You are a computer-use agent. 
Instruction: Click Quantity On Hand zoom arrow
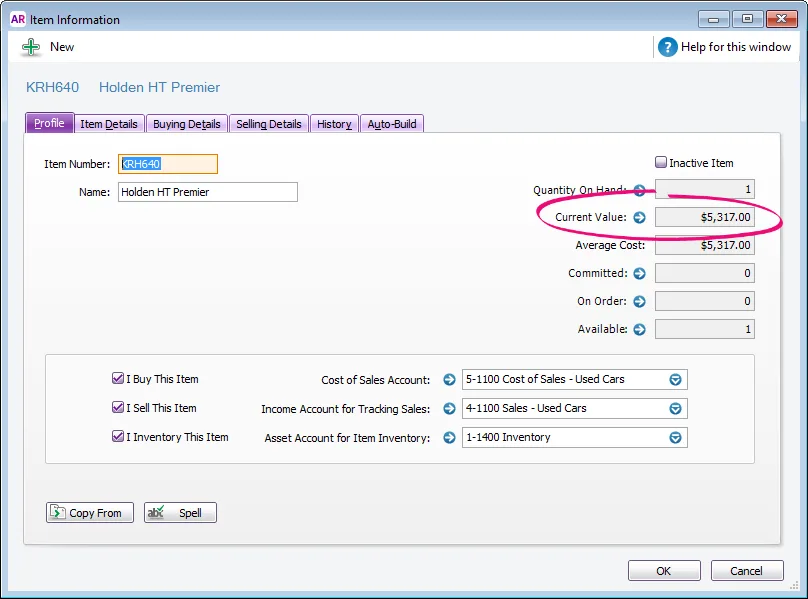(639, 190)
